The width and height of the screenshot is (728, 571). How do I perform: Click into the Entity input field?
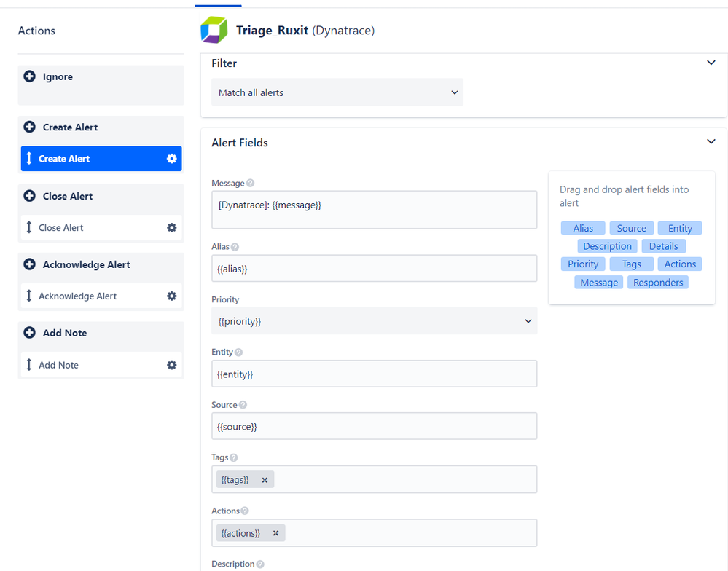click(375, 374)
